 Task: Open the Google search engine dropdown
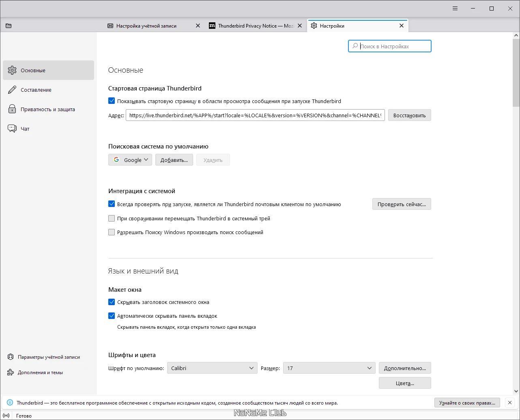coord(130,160)
